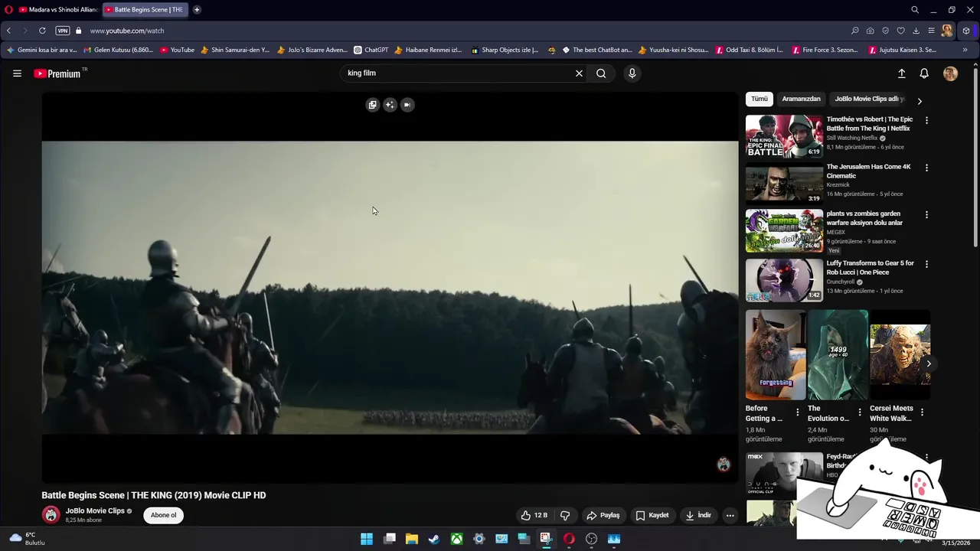Like the video (12 B thumbs up)

tap(534, 515)
